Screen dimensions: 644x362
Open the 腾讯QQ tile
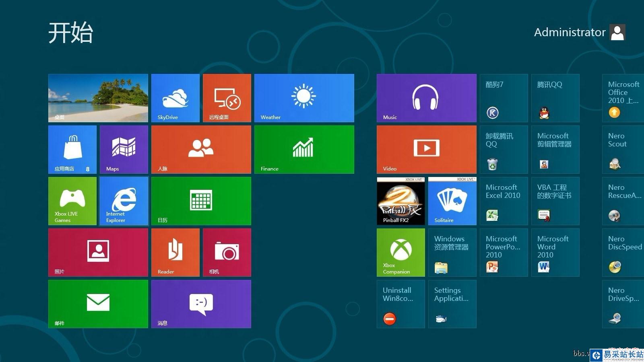tap(555, 98)
